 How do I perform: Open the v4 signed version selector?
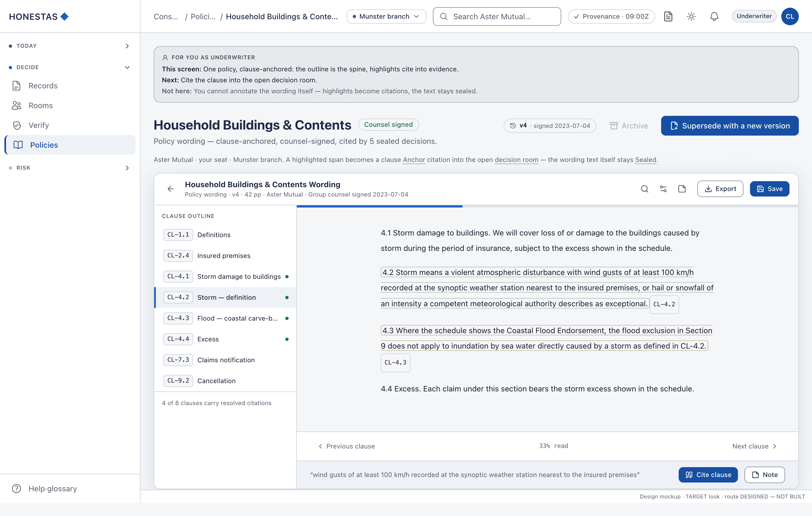tap(550, 125)
